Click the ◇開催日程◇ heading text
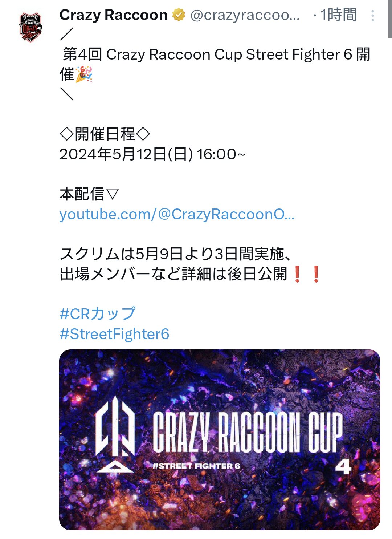The image size is (392, 539). [105, 134]
